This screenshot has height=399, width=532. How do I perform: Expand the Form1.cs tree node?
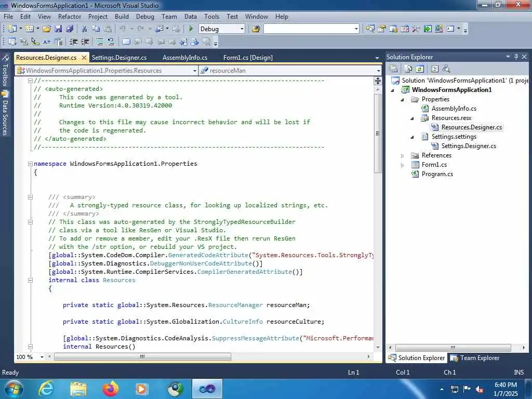[x=403, y=165]
